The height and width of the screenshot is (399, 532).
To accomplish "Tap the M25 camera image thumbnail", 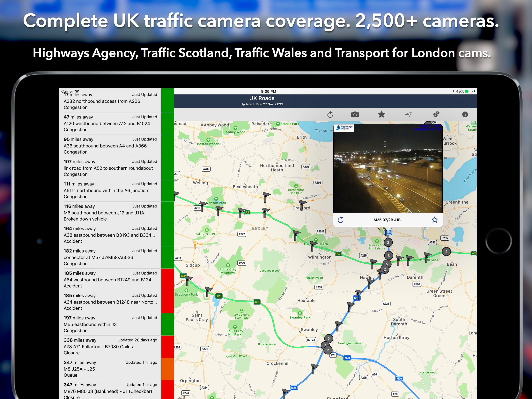I will [x=388, y=169].
